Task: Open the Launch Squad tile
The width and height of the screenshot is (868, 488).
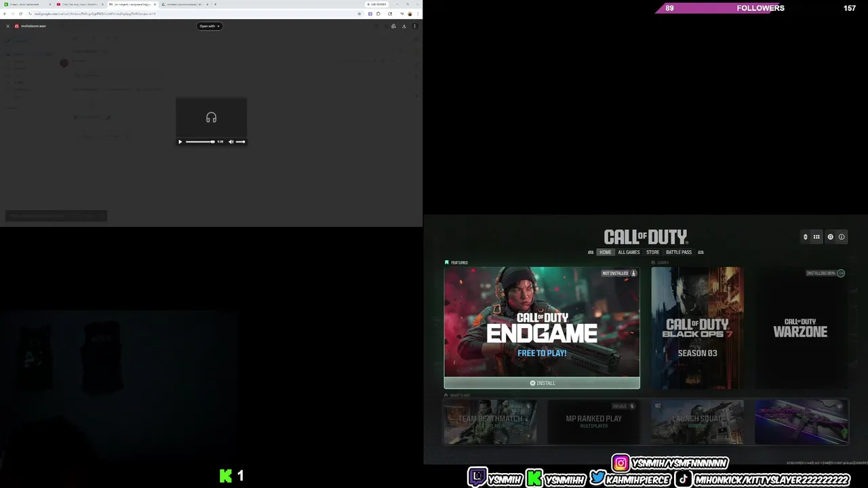Action: click(x=697, y=422)
